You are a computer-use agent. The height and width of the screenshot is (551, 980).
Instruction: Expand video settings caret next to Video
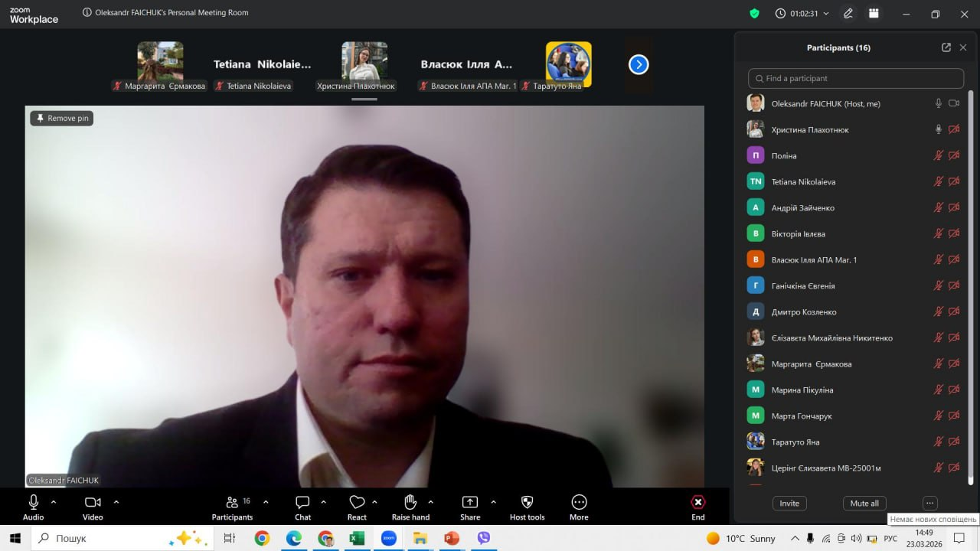pyautogui.click(x=116, y=502)
